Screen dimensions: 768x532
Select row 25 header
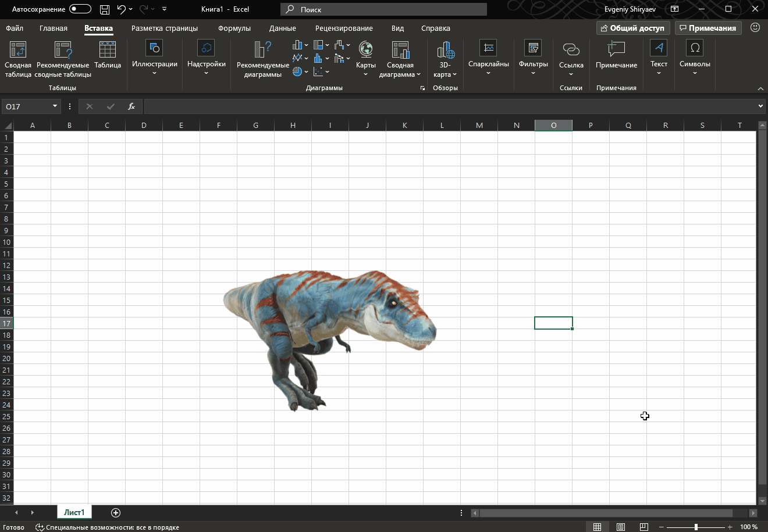[6, 416]
